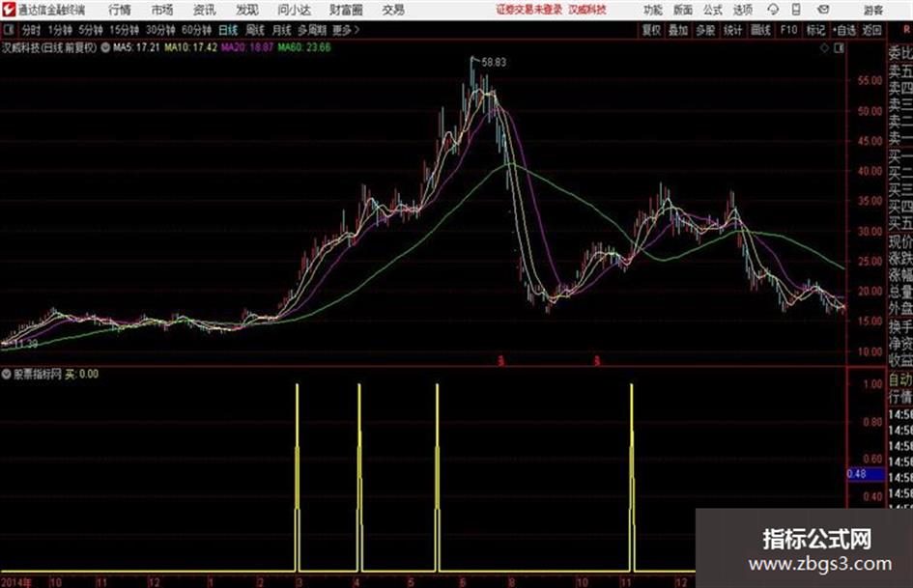Viewport: 913px width, 588px height.
Task: Switch to 1分钟 period tab
Action: 60,30
